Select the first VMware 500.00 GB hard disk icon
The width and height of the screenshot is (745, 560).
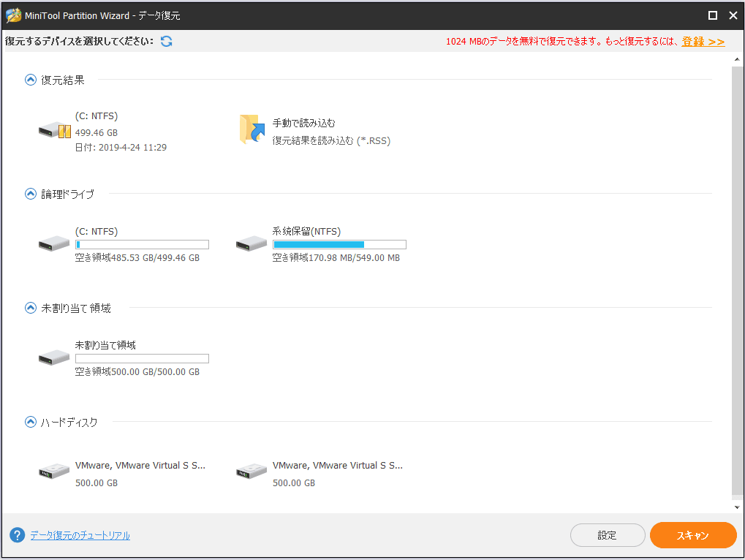coord(54,472)
